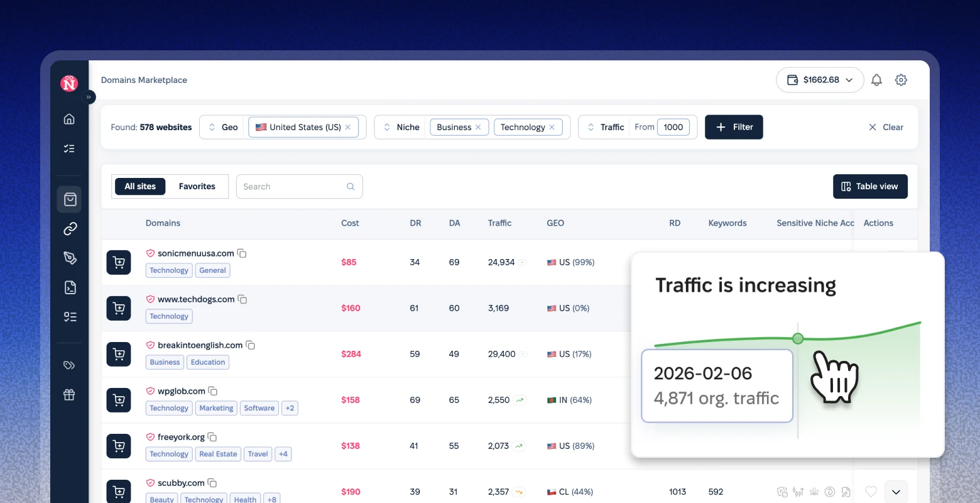Show more niches for scubby.com (+8)

(x=271, y=499)
